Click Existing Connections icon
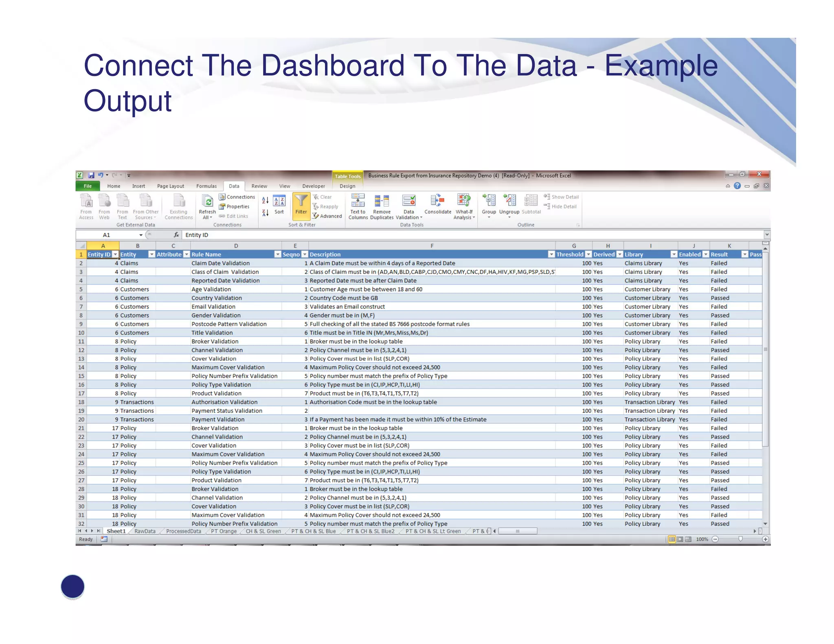The width and height of the screenshot is (834, 644). 179,206
